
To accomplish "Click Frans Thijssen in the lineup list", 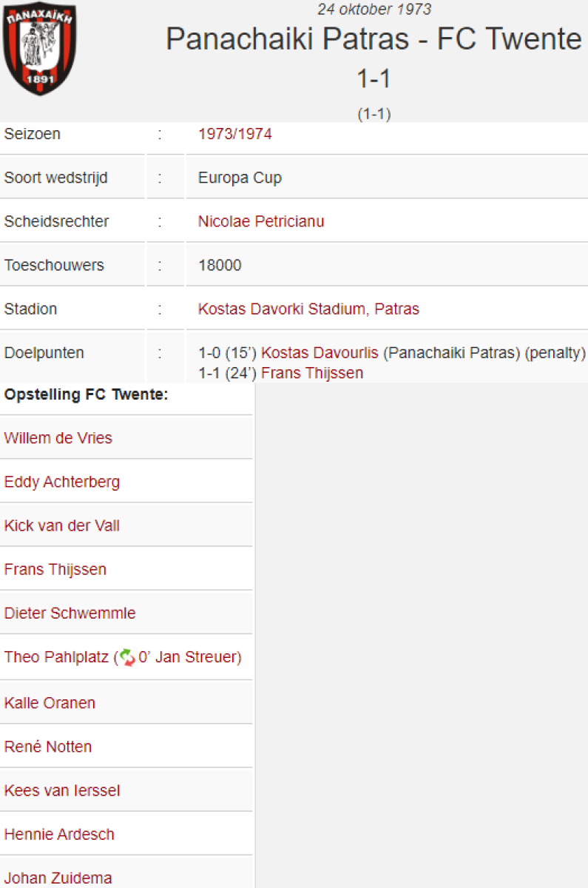I will [55, 570].
